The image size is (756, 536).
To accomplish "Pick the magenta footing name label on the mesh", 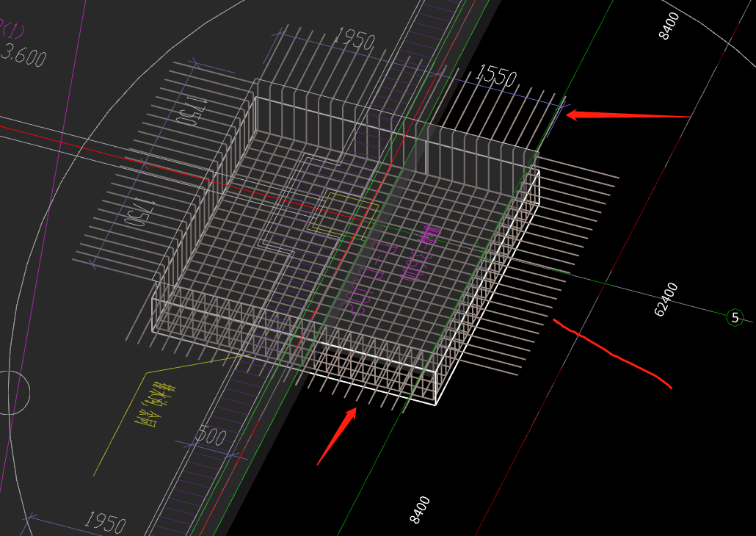I will tap(369, 280).
